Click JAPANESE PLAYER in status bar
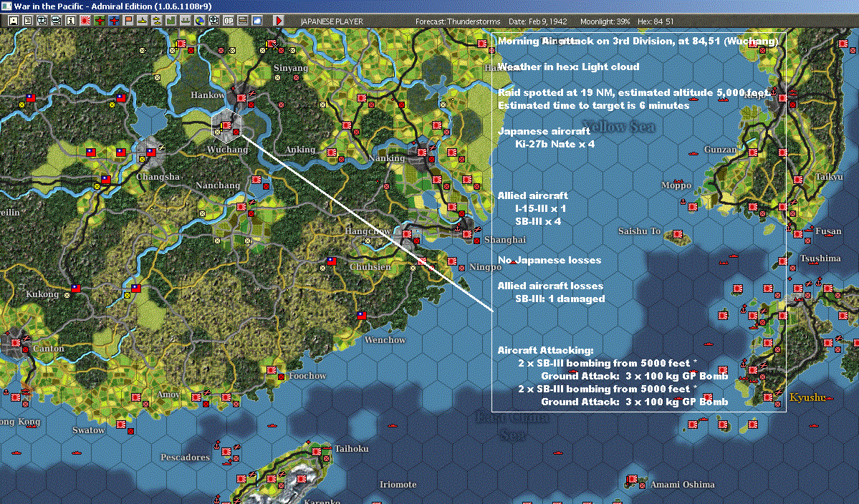This screenshot has height=504, width=859. 332,21
